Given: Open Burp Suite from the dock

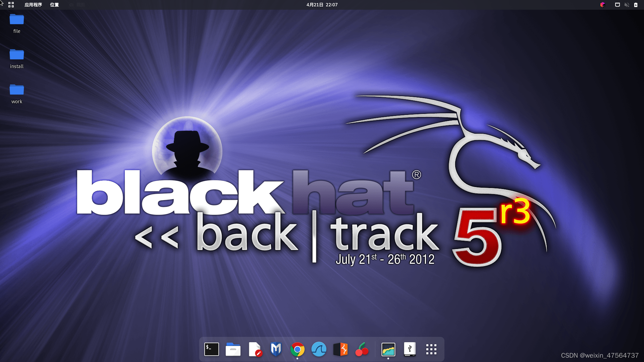Looking at the screenshot, I should click(340, 349).
